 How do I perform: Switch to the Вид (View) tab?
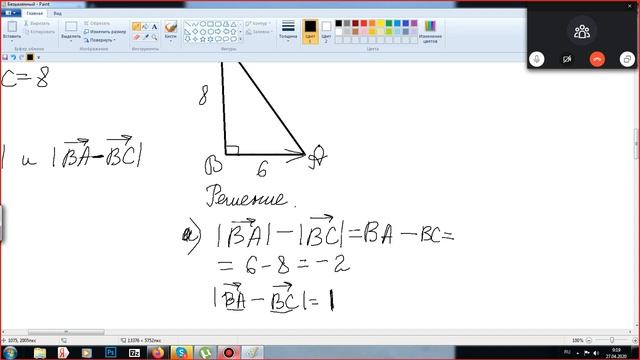click(x=58, y=13)
